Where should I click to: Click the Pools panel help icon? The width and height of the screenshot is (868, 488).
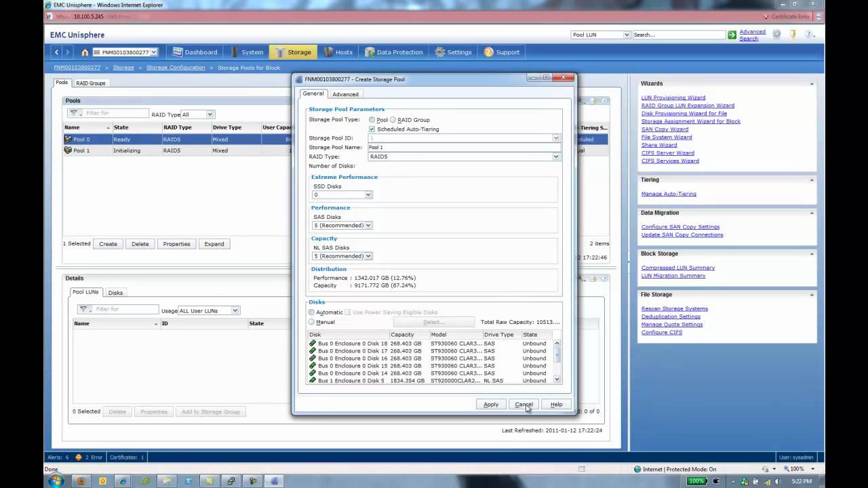click(x=605, y=101)
